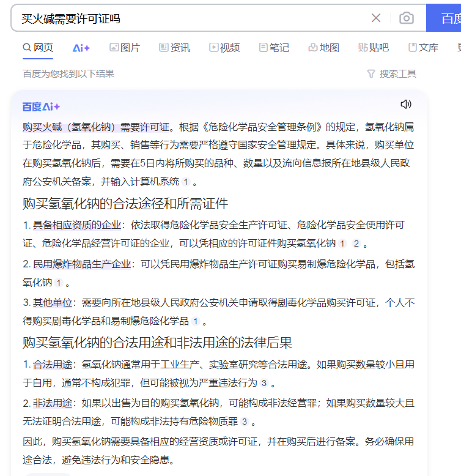Switch to the Ai+ tab
Viewport: 461px width, 476px height.
pyautogui.click(x=81, y=48)
